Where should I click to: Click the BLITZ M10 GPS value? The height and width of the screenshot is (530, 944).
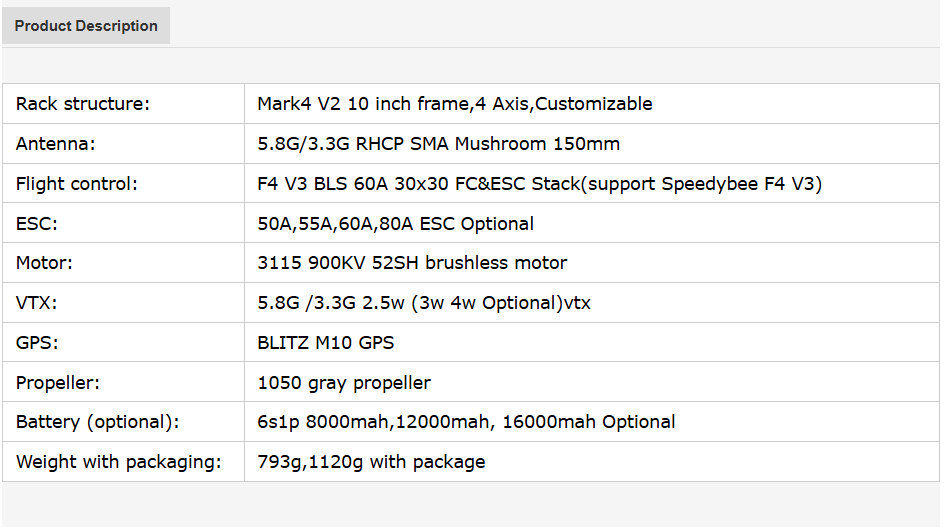pyautogui.click(x=325, y=343)
